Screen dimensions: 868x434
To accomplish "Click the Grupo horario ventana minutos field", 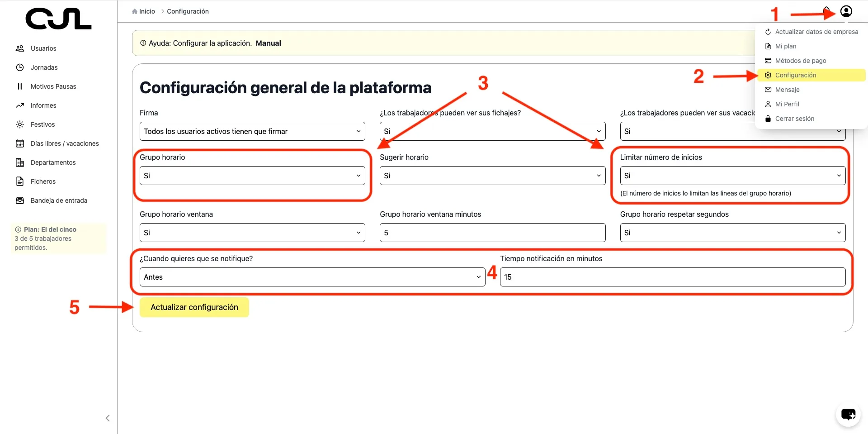I will (492, 233).
